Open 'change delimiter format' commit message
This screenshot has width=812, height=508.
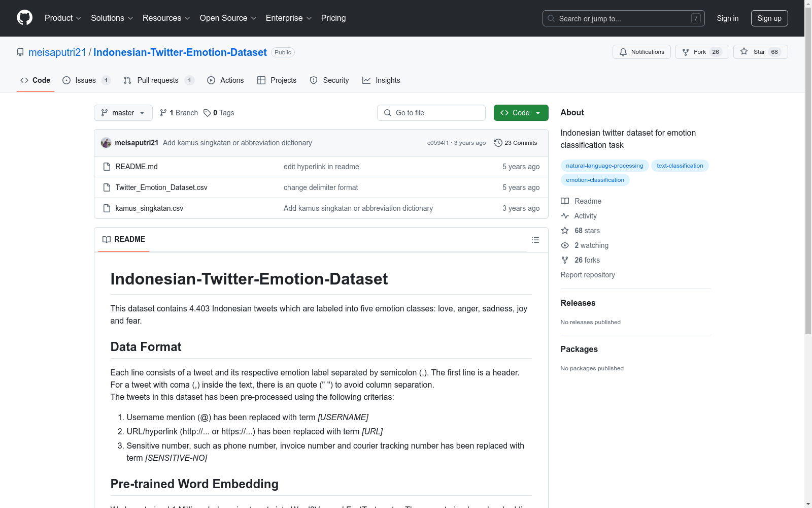click(x=321, y=187)
